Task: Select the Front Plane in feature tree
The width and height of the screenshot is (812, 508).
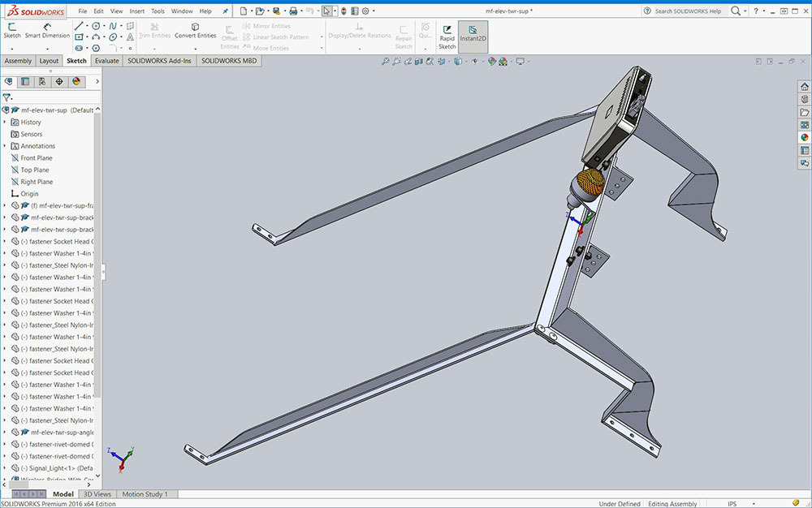Action: pos(36,158)
